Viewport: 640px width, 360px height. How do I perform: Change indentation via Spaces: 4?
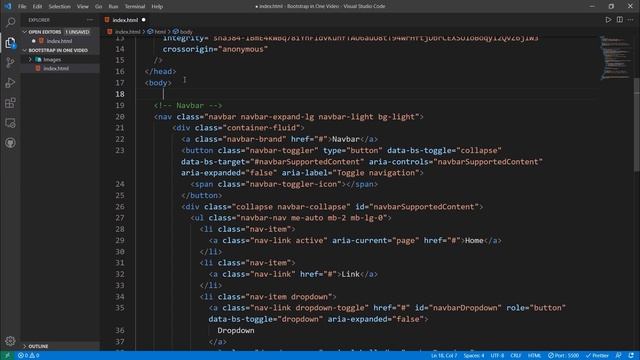click(x=473, y=356)
